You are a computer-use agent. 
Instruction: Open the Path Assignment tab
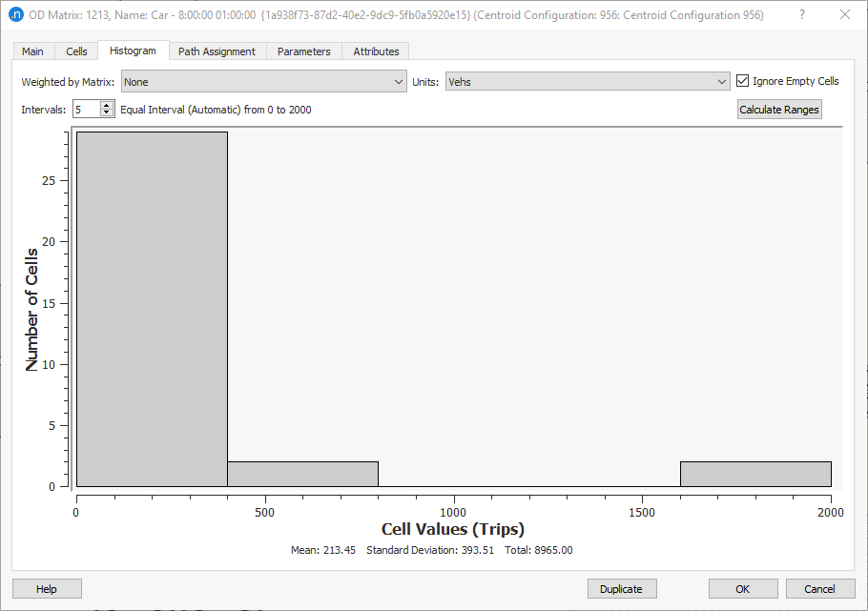pos(217,51)
